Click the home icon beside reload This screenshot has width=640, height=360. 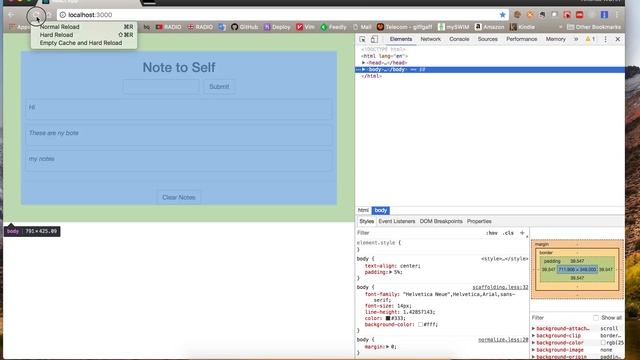[49, 15]
